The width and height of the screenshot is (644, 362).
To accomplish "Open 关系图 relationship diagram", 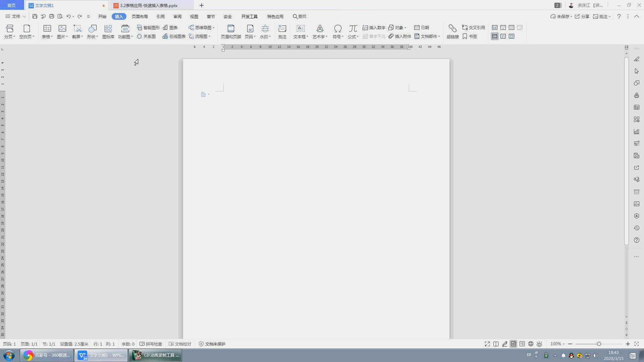I will pyautogui.click(x=146, y=36).
